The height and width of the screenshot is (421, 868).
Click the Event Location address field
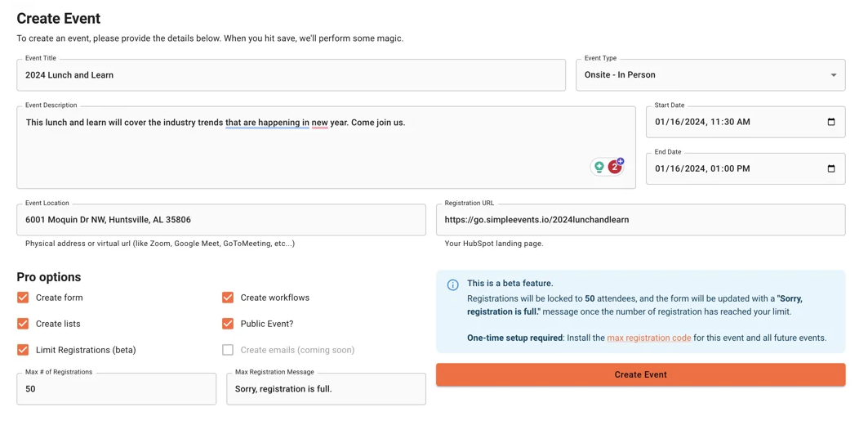pyautogui.click(x=221, y=220)
